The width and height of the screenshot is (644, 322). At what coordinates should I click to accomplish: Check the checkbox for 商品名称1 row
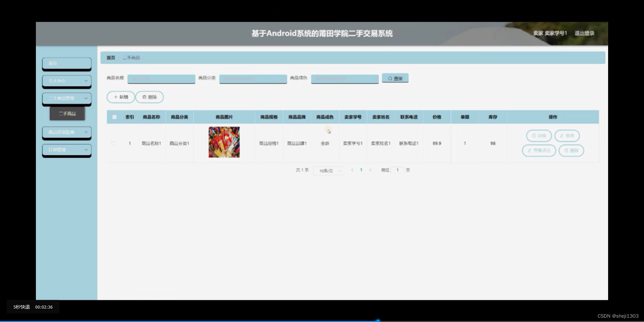pyautogui.click(x=114, y=143)
